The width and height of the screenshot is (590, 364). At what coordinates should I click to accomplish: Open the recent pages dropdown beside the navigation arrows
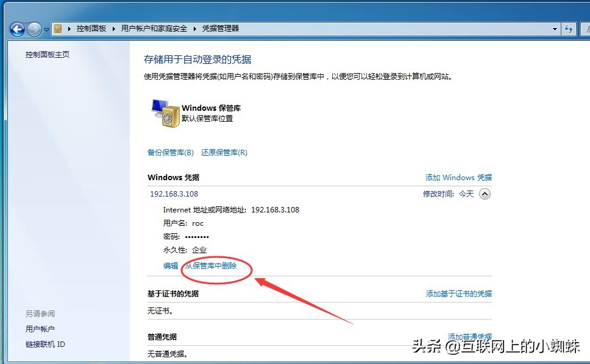coord(46,29)
